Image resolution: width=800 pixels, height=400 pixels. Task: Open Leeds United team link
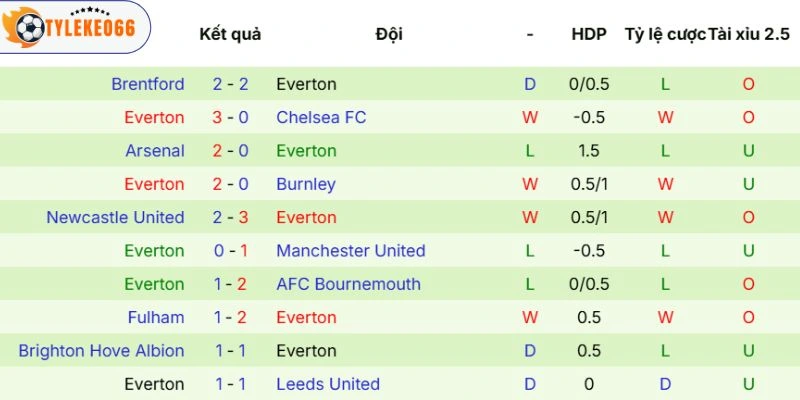pyautogui.click(x=328, y=384)
